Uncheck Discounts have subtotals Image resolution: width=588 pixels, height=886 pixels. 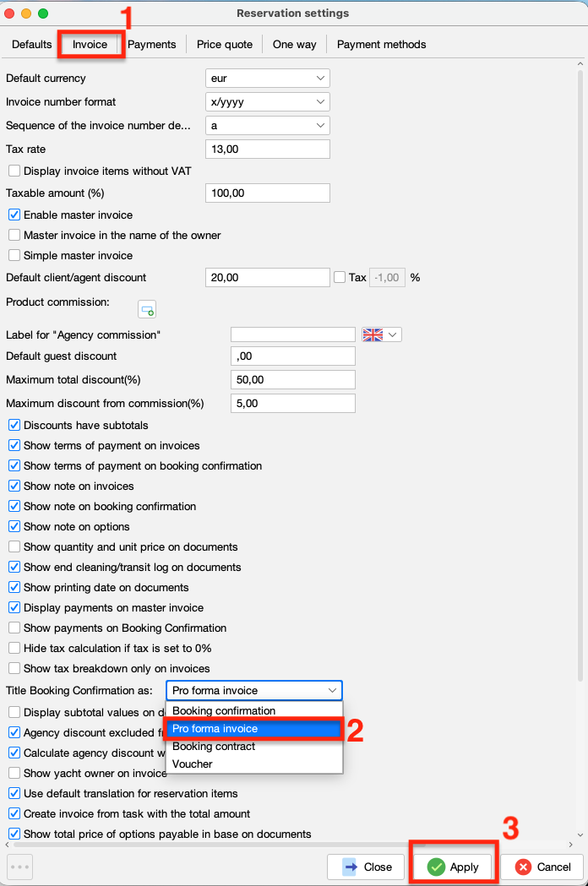(14, 425)
